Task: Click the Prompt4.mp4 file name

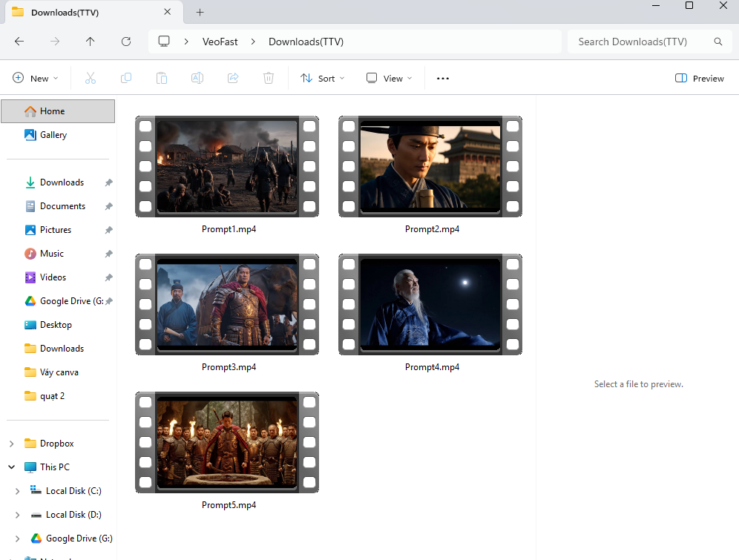Action: [x=432, y=367]
